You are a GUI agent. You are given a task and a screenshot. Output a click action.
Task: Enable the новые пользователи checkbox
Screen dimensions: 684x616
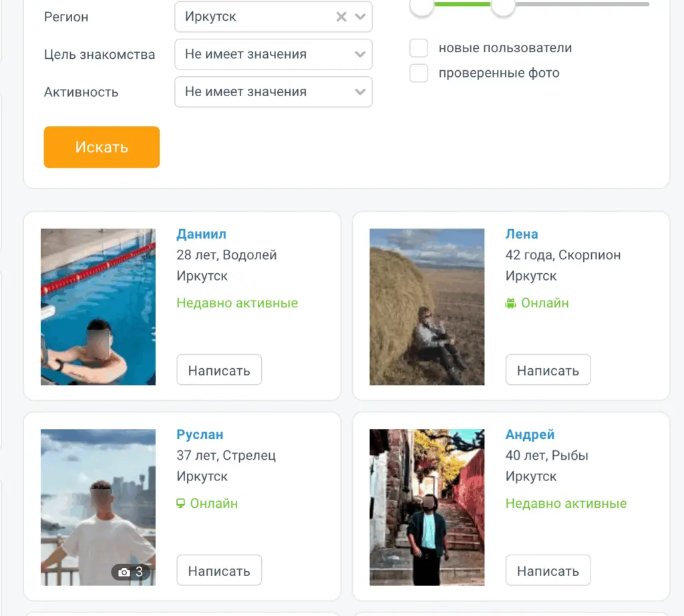(x=419, y=49)
